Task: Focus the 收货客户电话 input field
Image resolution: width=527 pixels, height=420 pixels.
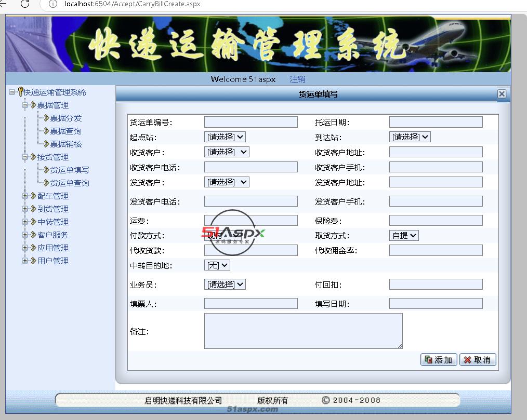Action: [251, 167]
